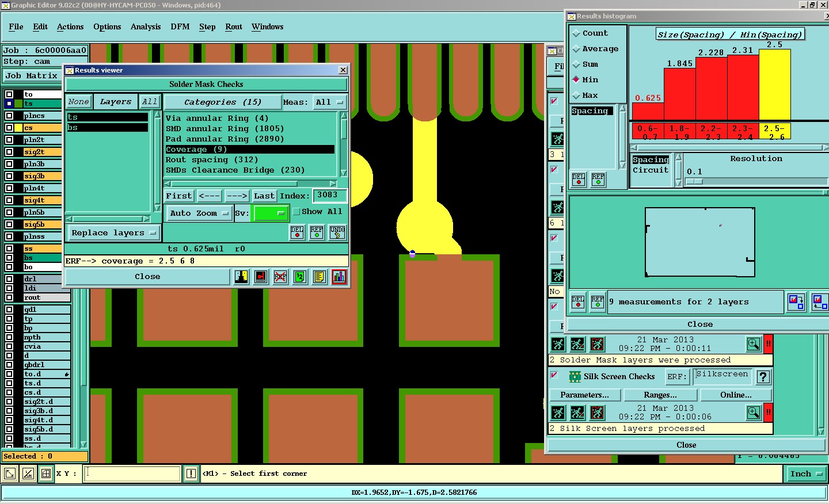Open the Rout menu
The image size is (829, 504).
click(x=234, y=26)
